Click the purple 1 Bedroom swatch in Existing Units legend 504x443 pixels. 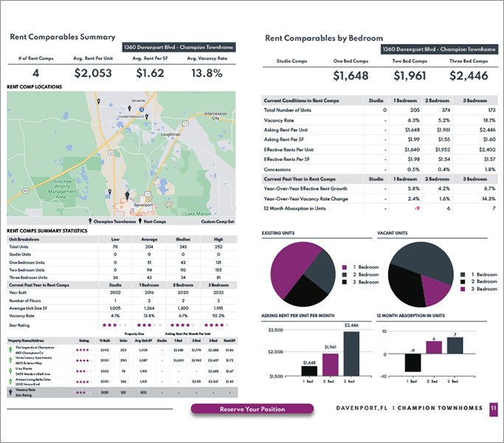[x=345, y=267]
